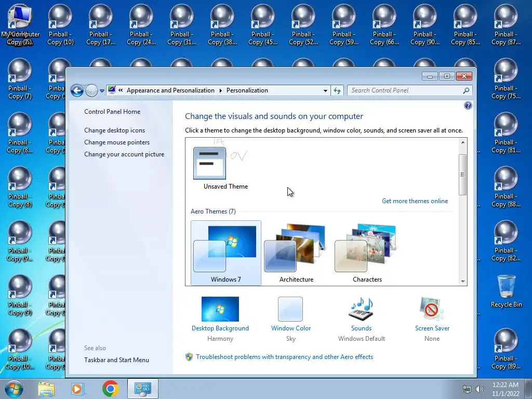Select Pinball - Copy (87... desktop shortcut

506,24
